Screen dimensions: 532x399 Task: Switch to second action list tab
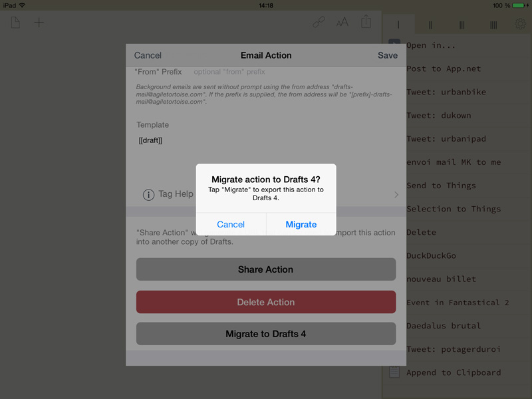pyautogui.click(x=430, y=25)
